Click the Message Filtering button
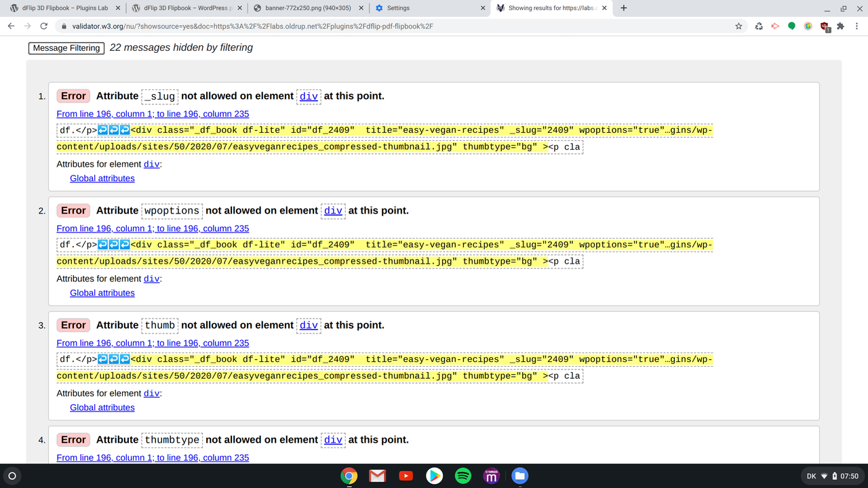Screen dimensions: 868x488 coord(66,48)
